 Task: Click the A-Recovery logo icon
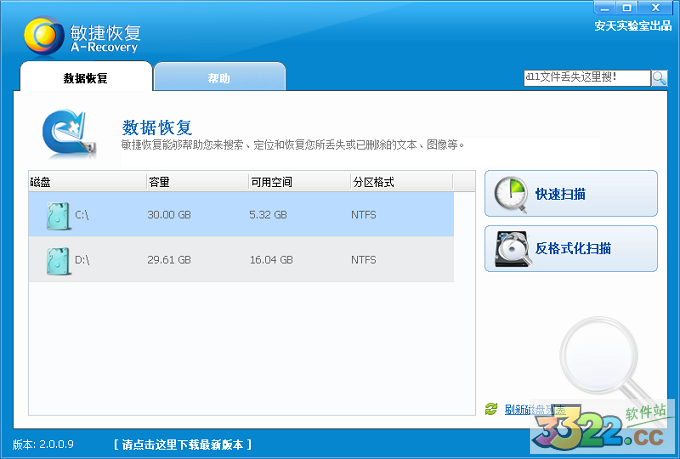43,35
